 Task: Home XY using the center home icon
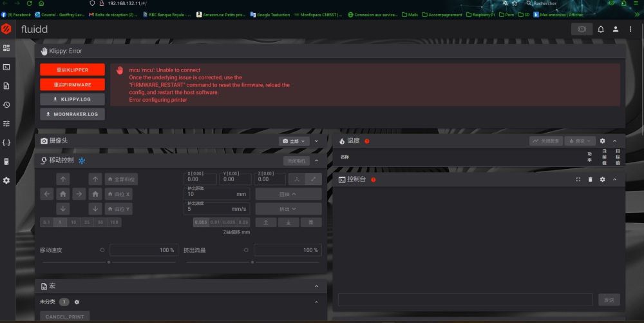click(x=63, y=194)
